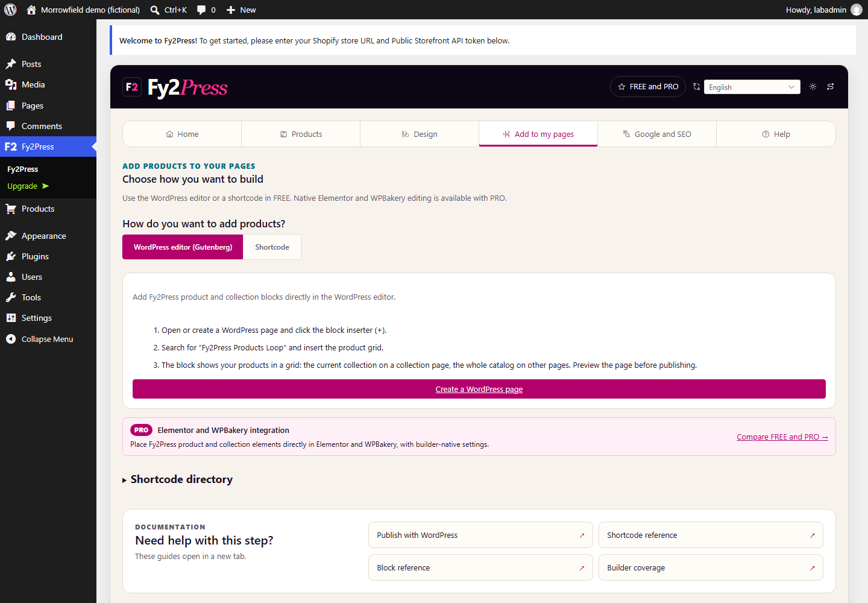This screenshot has width=868, height=603.
Task: Open the Ctrl+K search in admin bar
Action: [168, 10]
